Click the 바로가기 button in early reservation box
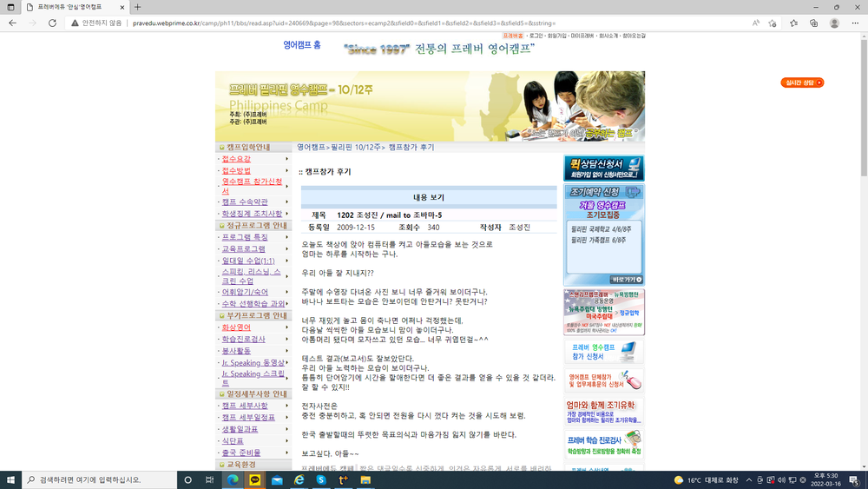This screenshot has width=868, height=489. point(626,280)
